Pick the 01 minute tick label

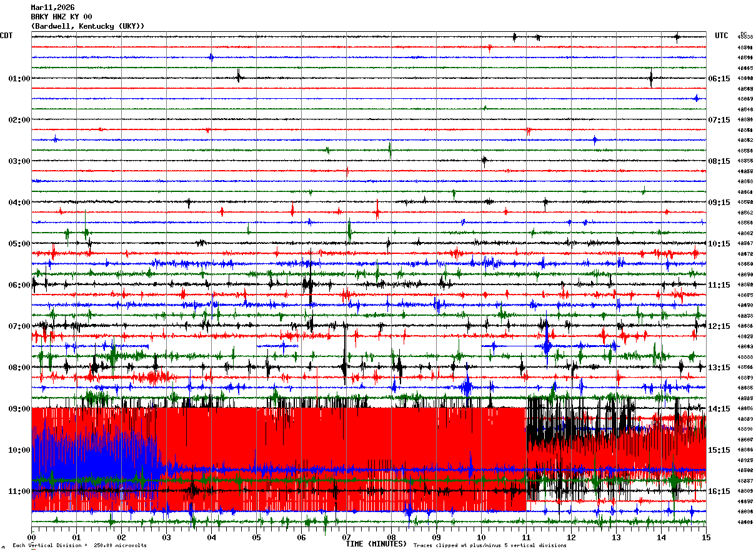coord(77,537)
